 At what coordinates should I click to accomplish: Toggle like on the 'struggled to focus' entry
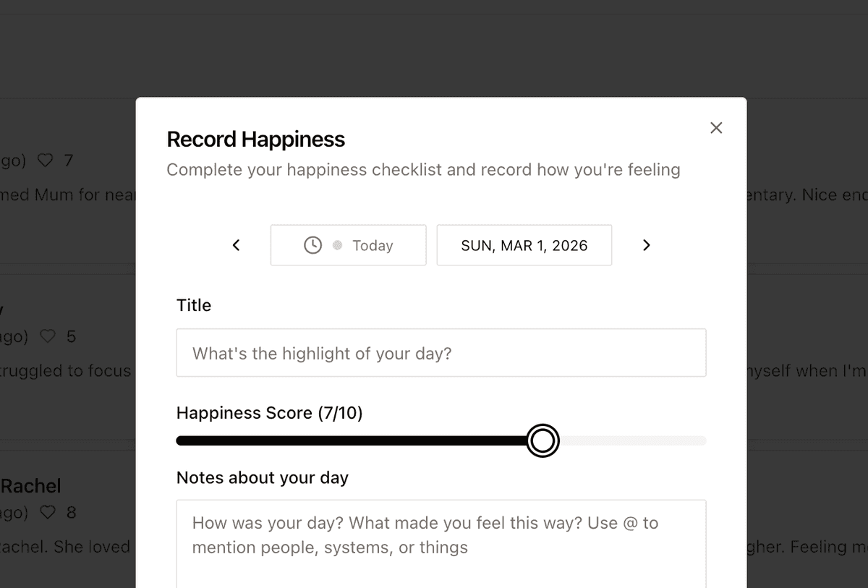[x=48, y=336]
